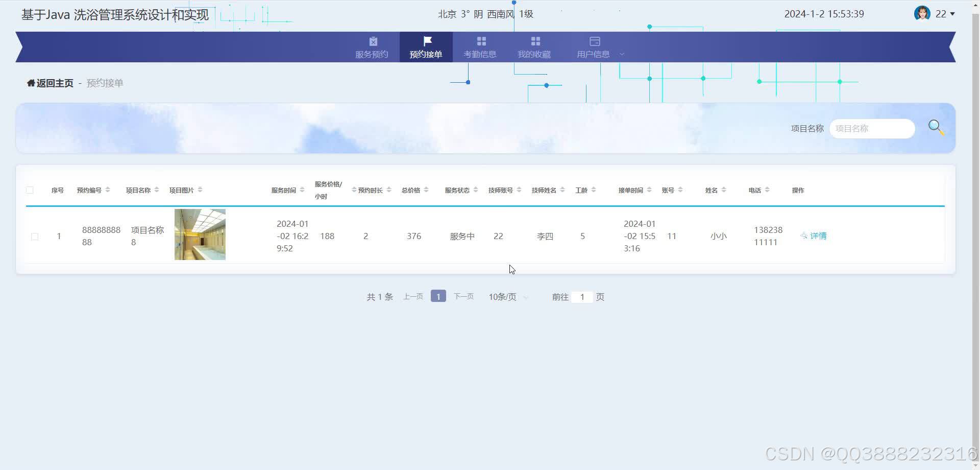
Task: Click the 详情 magnifier icon
Action: (804, 236)
